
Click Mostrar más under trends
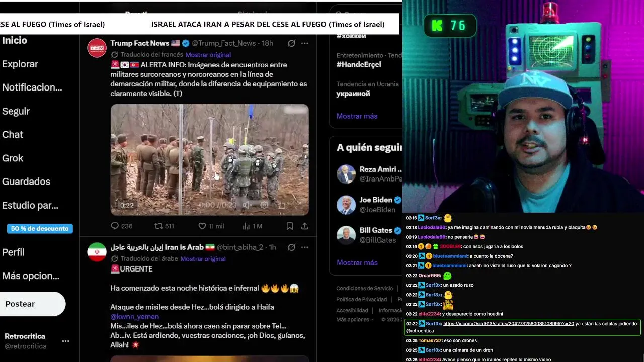(x=357, y=116)
